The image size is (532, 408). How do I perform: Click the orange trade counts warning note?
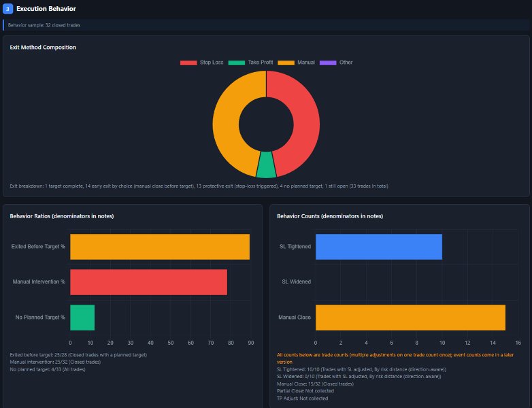click(x=395, y=358)
